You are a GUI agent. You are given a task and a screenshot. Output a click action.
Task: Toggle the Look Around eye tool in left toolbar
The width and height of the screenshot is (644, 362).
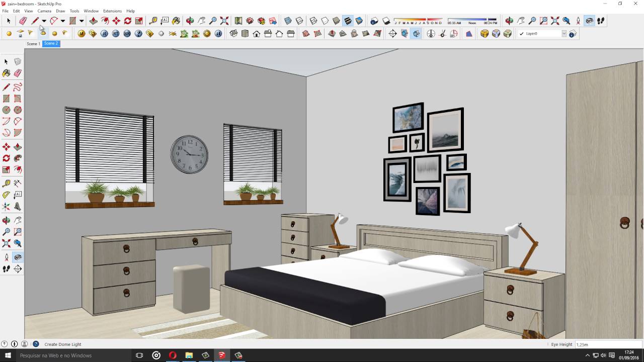point(18,257)
